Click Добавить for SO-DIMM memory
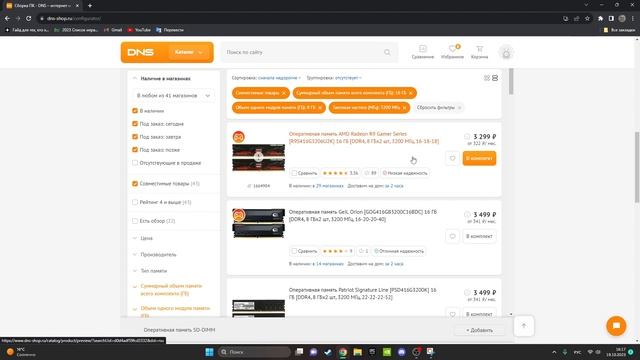Image resolution: width=640 pixels, height=360 pixels. (x=479, y=330)
